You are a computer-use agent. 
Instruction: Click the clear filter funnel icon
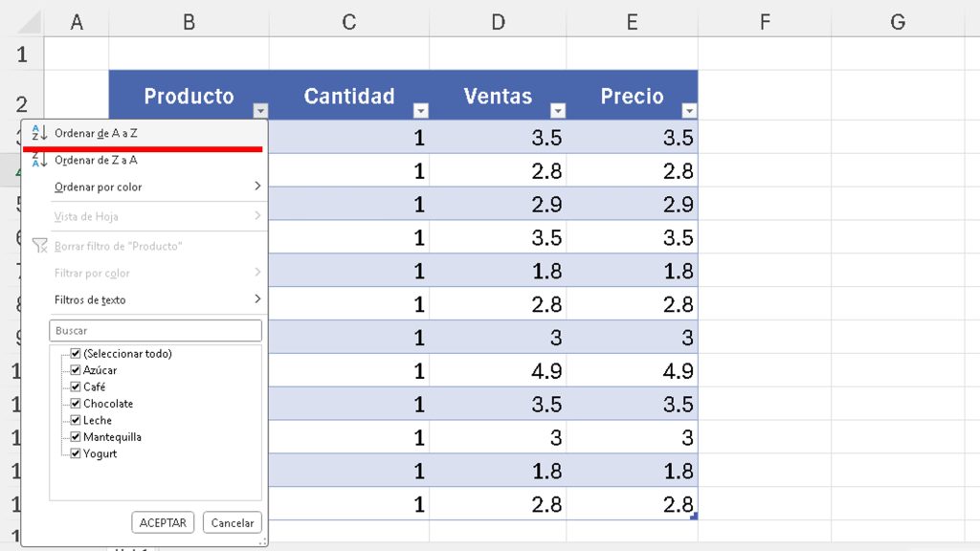pos(39,246)
